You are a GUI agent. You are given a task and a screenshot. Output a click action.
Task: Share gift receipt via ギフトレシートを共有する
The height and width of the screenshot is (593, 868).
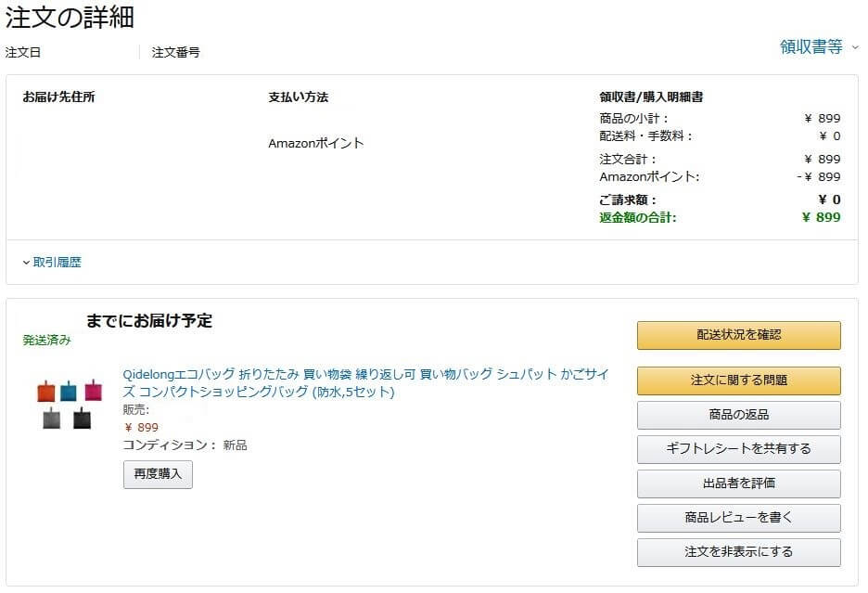[737, 449]
